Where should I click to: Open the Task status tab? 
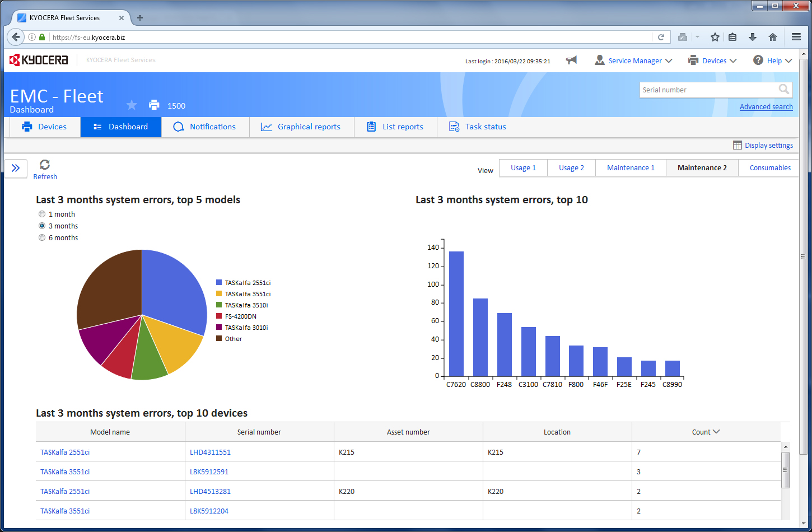coord(478,127)
